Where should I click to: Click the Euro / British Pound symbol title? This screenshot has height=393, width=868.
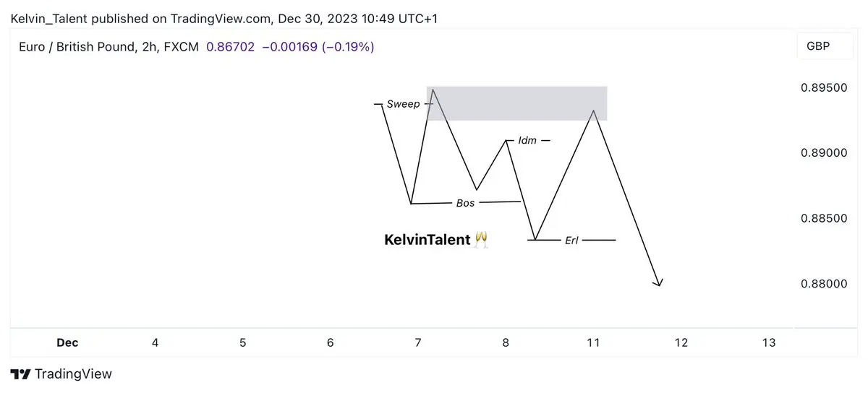point(109,47)
